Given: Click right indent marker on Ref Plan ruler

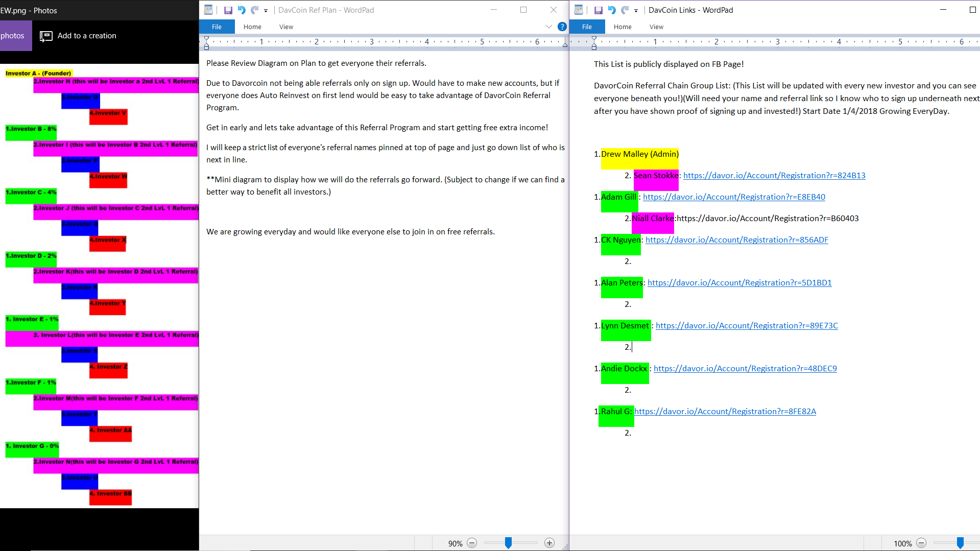Looking at the screenshot, I should [x=565, y=45].
